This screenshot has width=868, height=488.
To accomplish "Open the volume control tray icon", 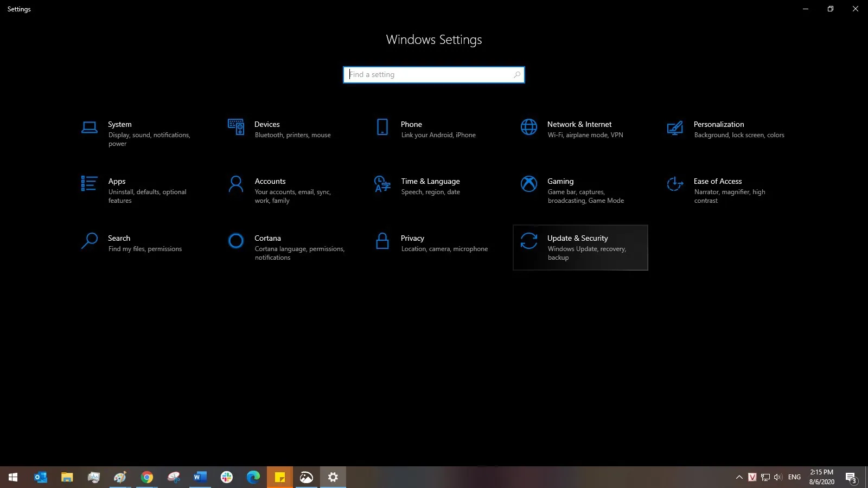I will coord(778,477).
